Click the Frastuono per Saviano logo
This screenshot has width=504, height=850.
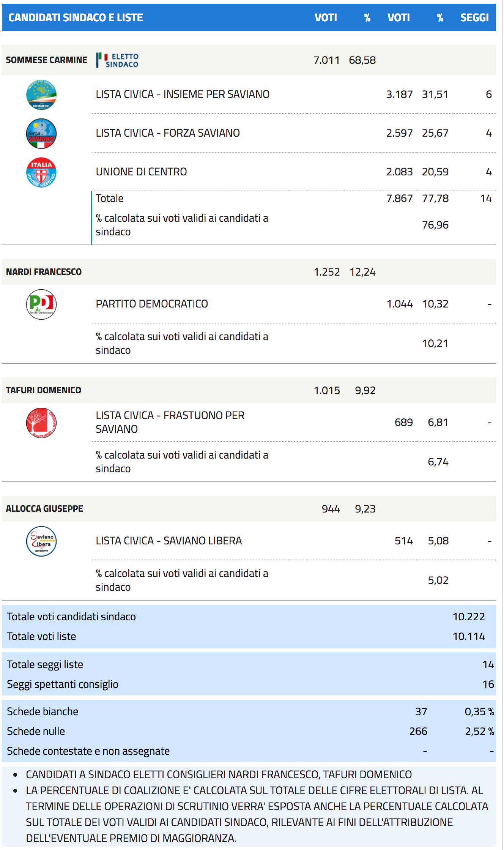(41, 423)
